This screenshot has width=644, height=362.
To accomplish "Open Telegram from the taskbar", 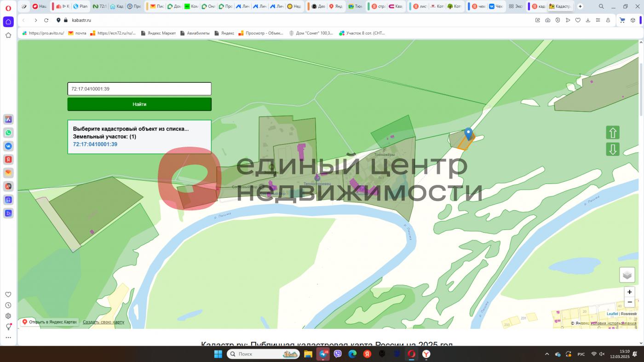I will [323, 354].
